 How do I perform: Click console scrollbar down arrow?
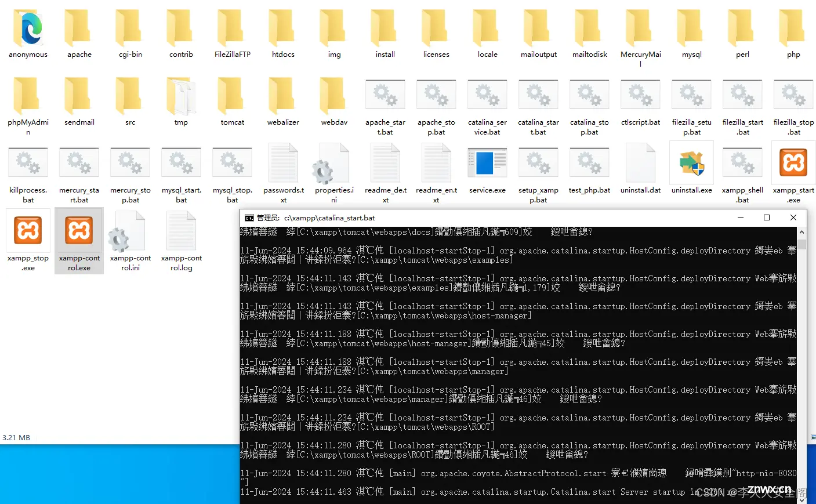coord(802,499)
